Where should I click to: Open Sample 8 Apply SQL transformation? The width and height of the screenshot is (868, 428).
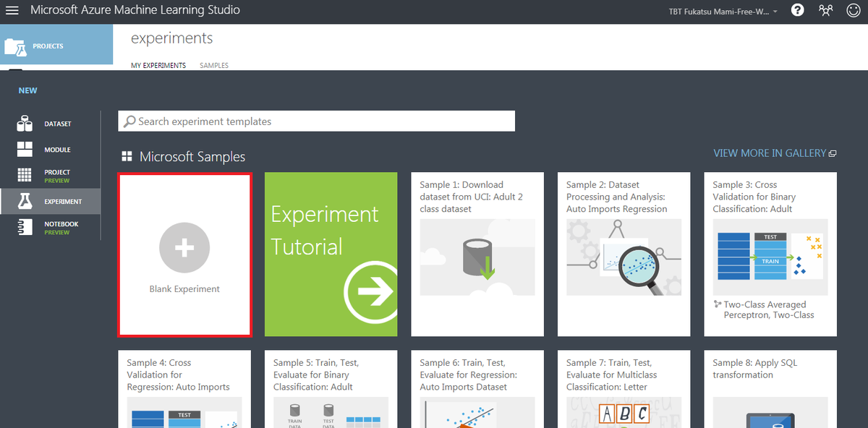pyautogui.click(x=770, y=389)
